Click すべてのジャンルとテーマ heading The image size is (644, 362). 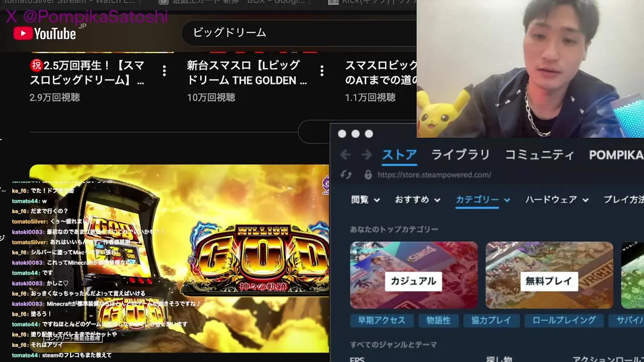point(393,345)
